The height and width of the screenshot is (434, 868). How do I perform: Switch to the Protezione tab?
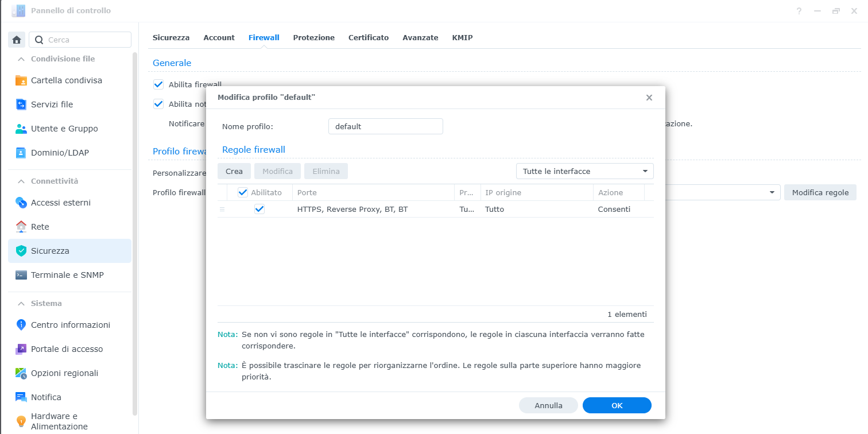click(x=313, y=37)
